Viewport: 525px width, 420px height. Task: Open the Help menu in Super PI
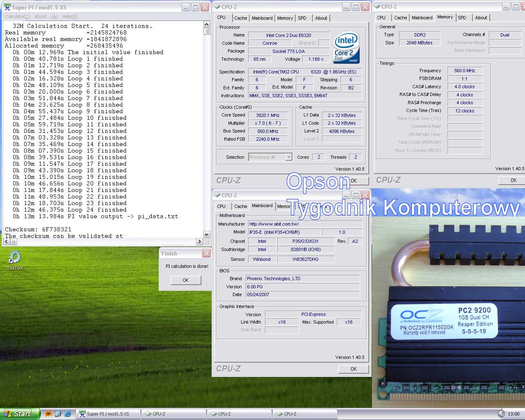70,16
